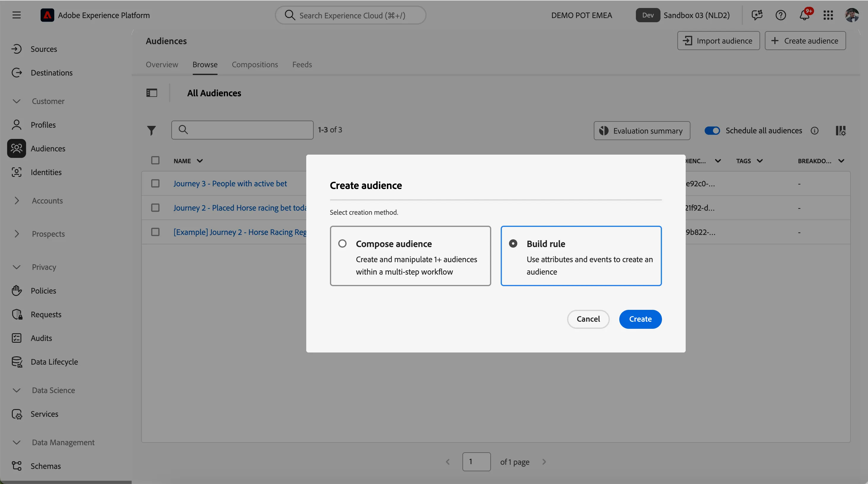Screen dimensions: 868x484
Task: Toggle the side panel icon beside All Audiences
Action: [x=151, y=93]
